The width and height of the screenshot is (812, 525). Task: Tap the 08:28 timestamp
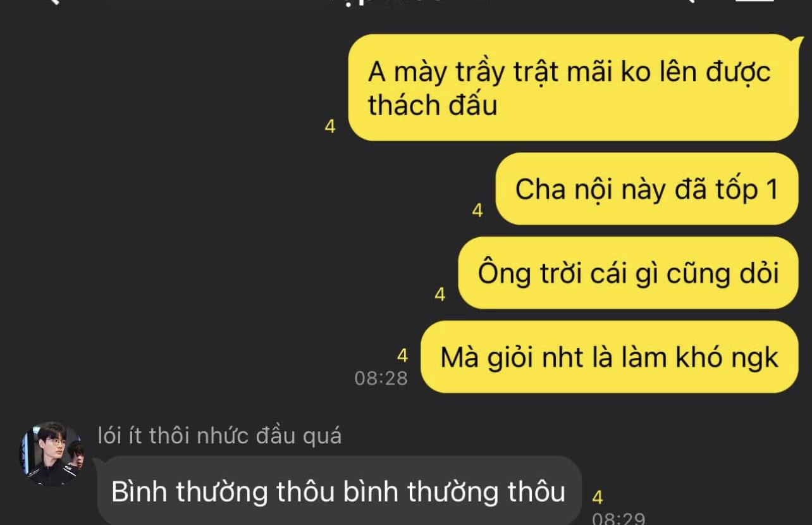point(381,378)
